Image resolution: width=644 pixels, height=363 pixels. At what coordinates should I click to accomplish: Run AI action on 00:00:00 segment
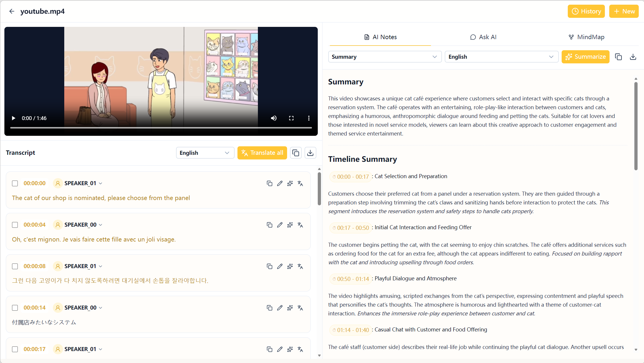290,183
